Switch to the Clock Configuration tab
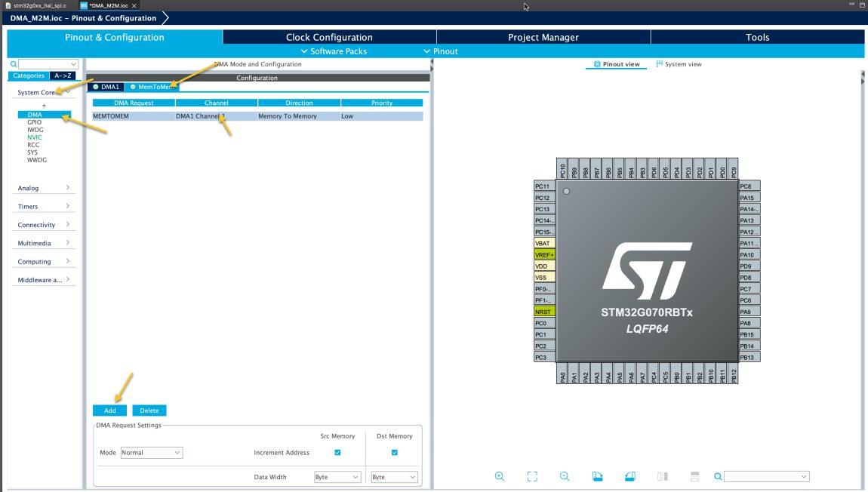The image size is (868, 492). point(329,37)
